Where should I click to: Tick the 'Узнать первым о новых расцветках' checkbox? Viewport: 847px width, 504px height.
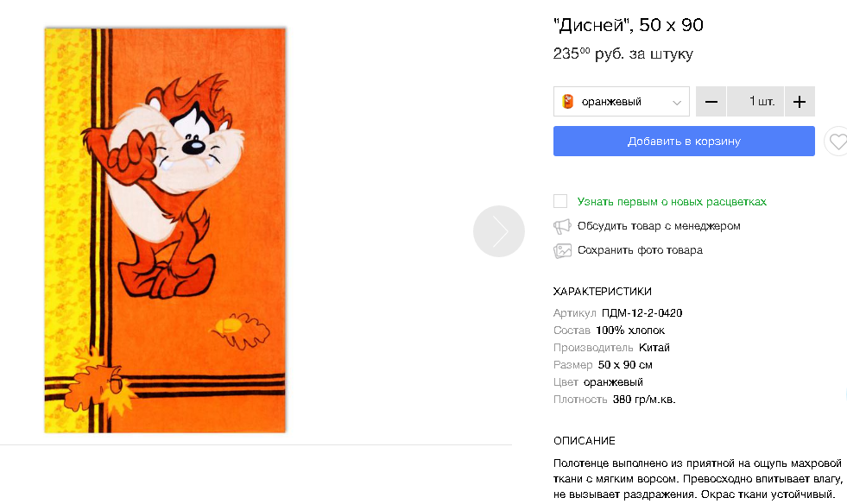560,201
